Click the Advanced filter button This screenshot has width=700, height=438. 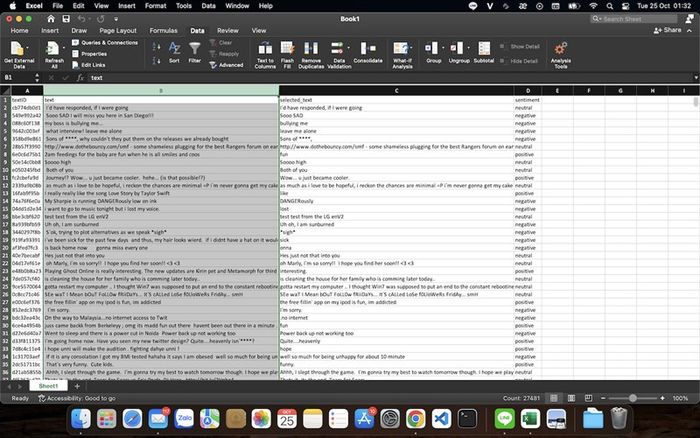[228, 65]
